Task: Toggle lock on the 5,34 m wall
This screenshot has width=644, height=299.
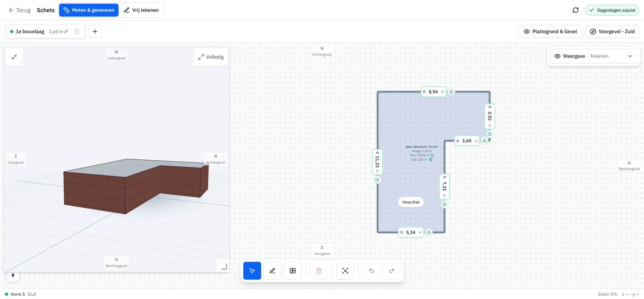Action: tap(429, 233)
